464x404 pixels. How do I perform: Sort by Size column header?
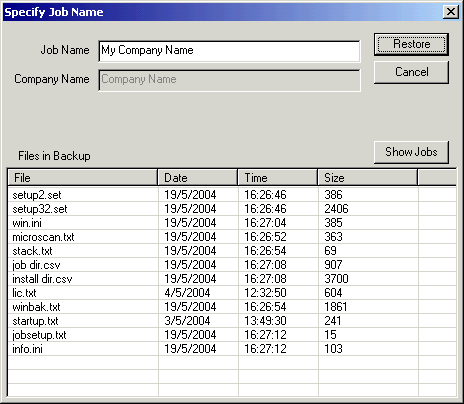(x=367, y=177)
